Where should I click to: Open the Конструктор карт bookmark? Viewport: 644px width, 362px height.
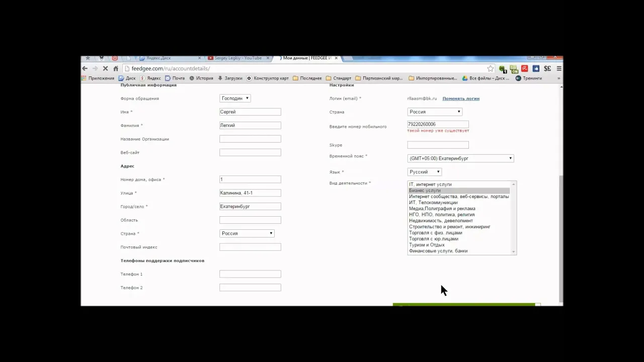tap(268, 78)
